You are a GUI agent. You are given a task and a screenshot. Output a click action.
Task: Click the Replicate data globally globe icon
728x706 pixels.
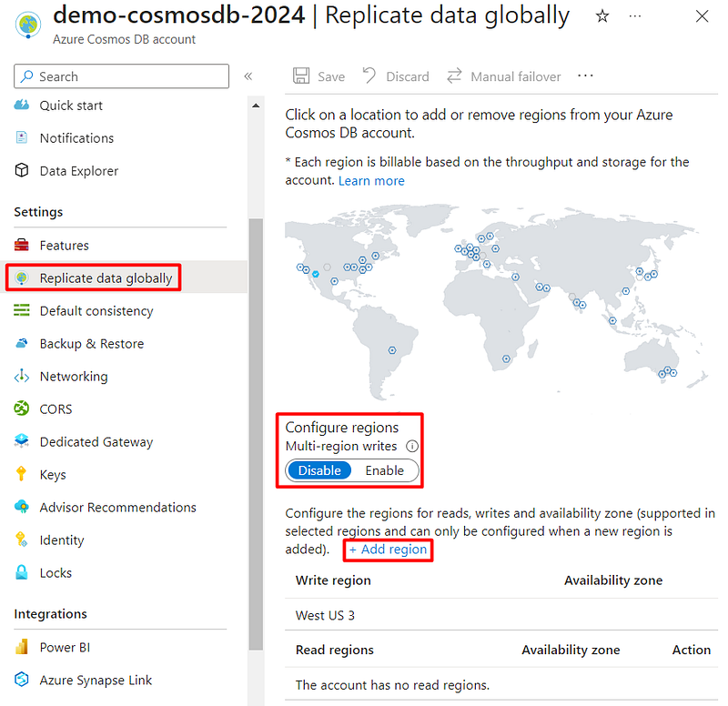pyautogui.click(x=21, y=277)
